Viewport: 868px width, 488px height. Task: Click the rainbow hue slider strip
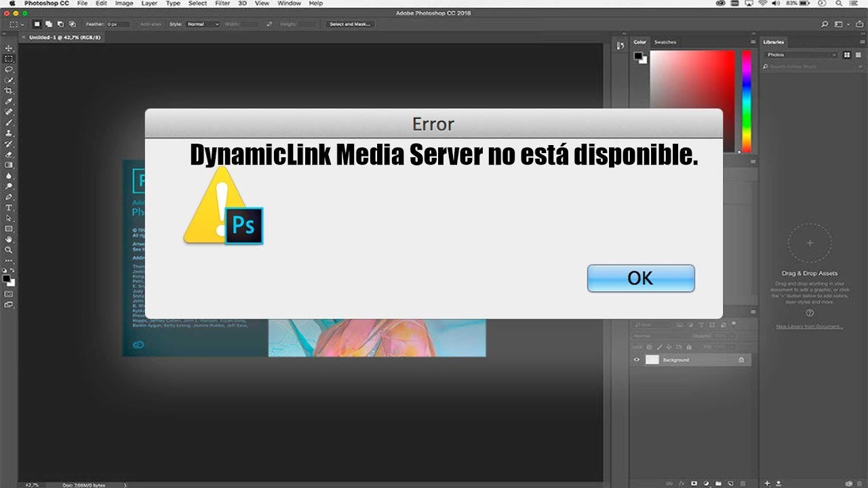pyautogui.click(x=746, y=102)
